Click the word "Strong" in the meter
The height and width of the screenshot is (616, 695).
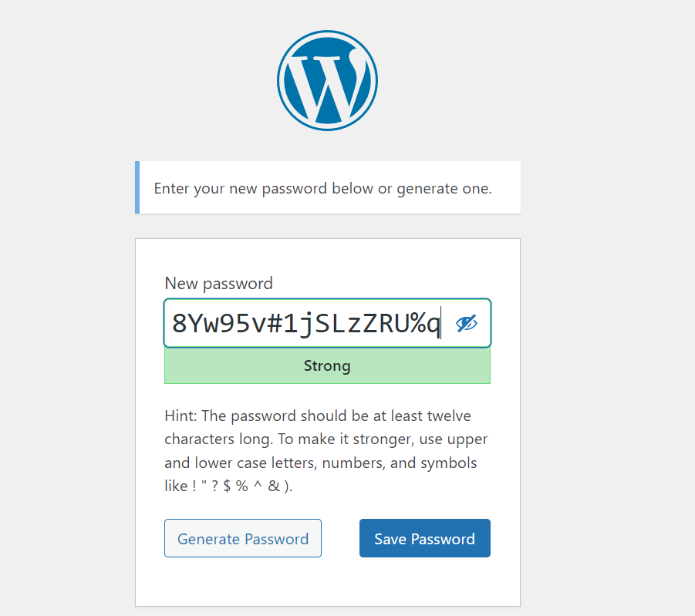point(327,366)
